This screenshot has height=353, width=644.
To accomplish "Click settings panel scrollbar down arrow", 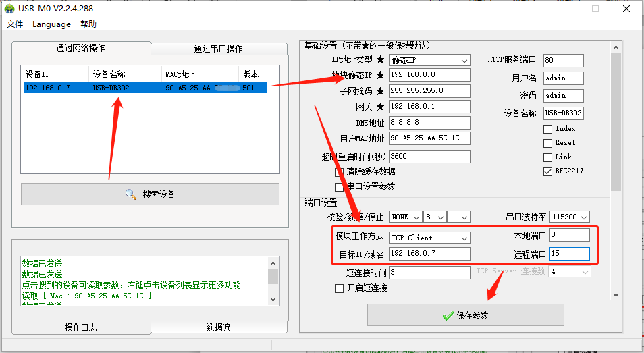I will pos(616,295).
